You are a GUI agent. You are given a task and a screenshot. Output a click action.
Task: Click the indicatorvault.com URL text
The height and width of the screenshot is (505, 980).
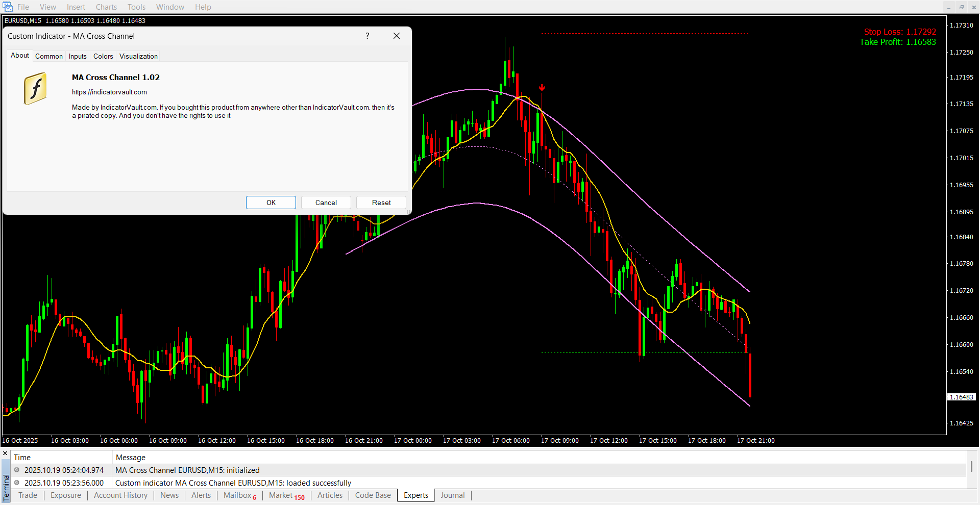coord(109,92)
